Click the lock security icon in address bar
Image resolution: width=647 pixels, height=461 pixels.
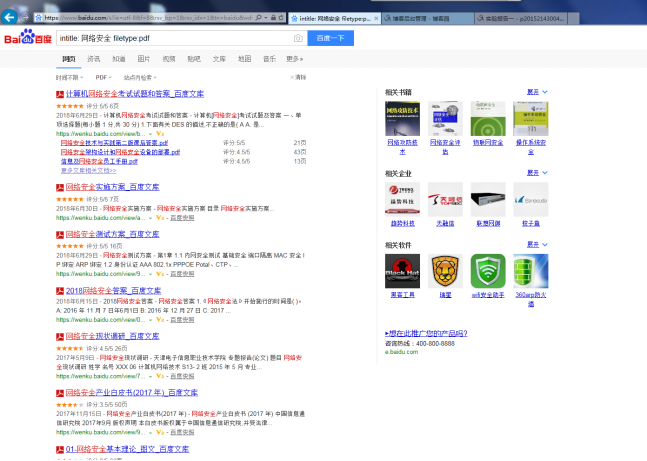coord(273,18)
